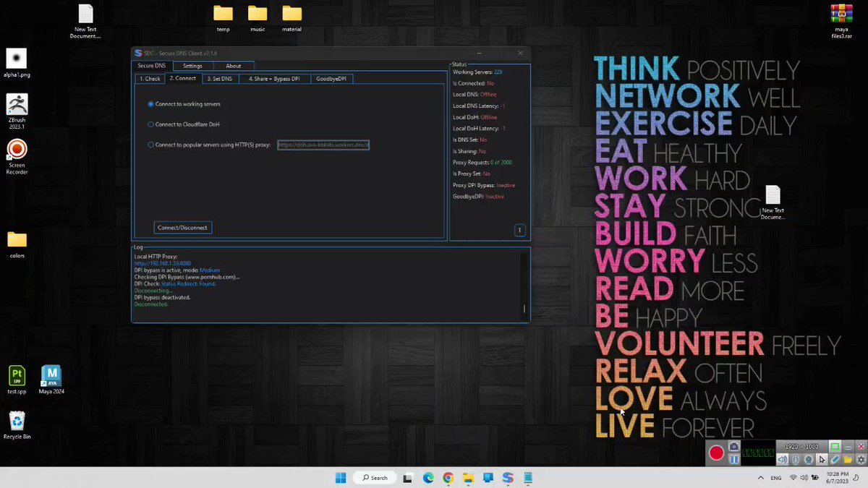Open recorder settings gear icon
Viewport: 868px width, 488px height.
tap(861, 459)
